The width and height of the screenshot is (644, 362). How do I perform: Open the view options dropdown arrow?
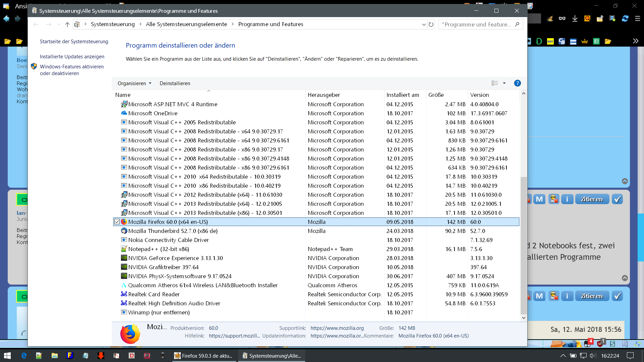pyautogui.click(x=504, y=83)
